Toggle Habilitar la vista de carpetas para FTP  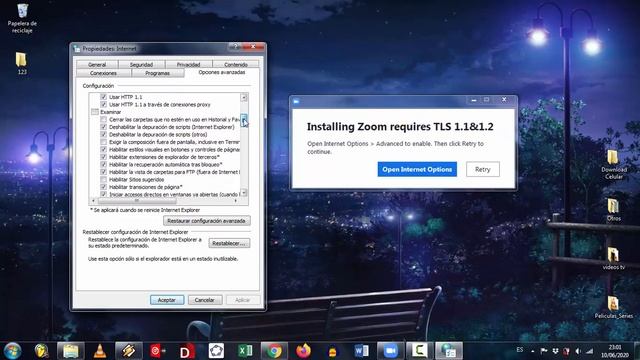tap(104, 172)
